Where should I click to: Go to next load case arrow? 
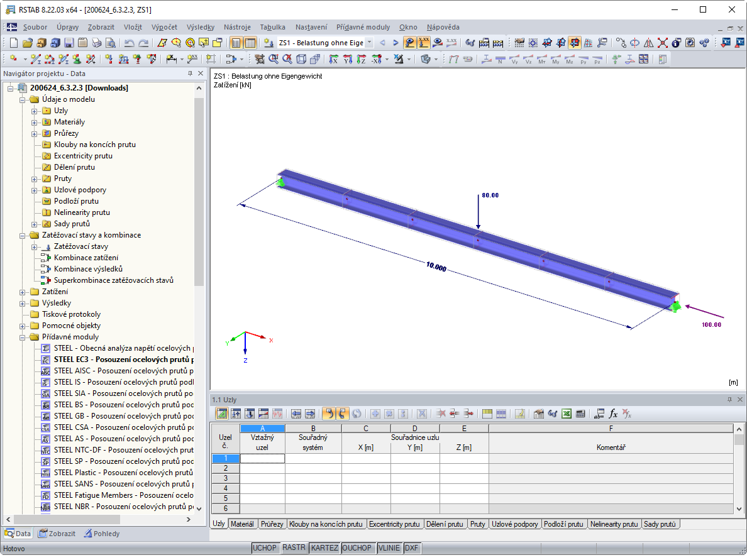(x=396, y=43)
